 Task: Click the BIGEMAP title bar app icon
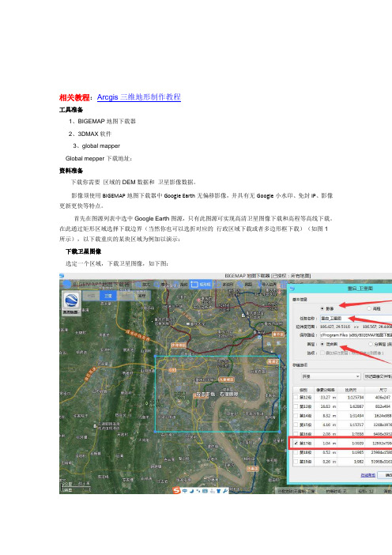[x=62, y=276]
